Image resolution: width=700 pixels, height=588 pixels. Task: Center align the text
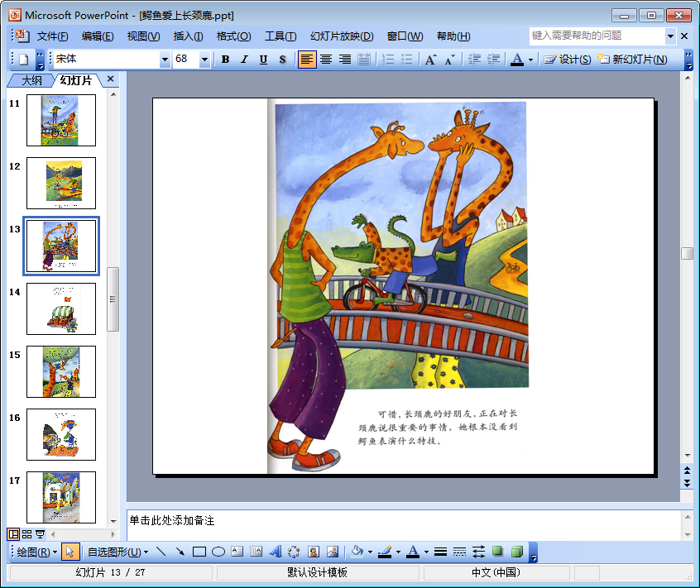[x=326, y=60]
